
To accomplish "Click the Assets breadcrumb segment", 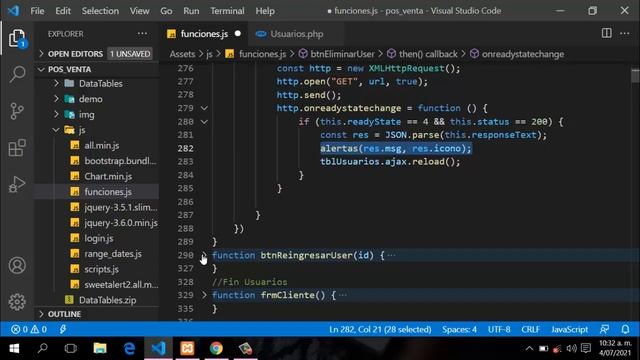I will click(x=182, y=54).
